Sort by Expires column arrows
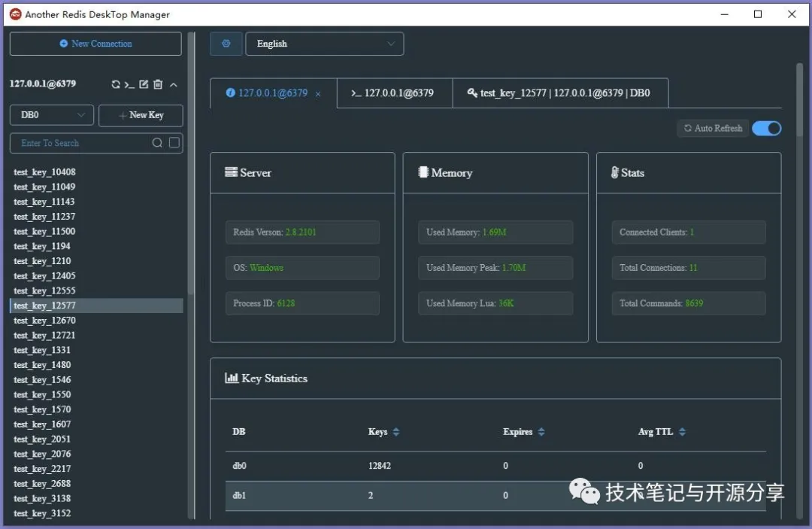This screenshot has height=529, width=812. coord(541,432)
